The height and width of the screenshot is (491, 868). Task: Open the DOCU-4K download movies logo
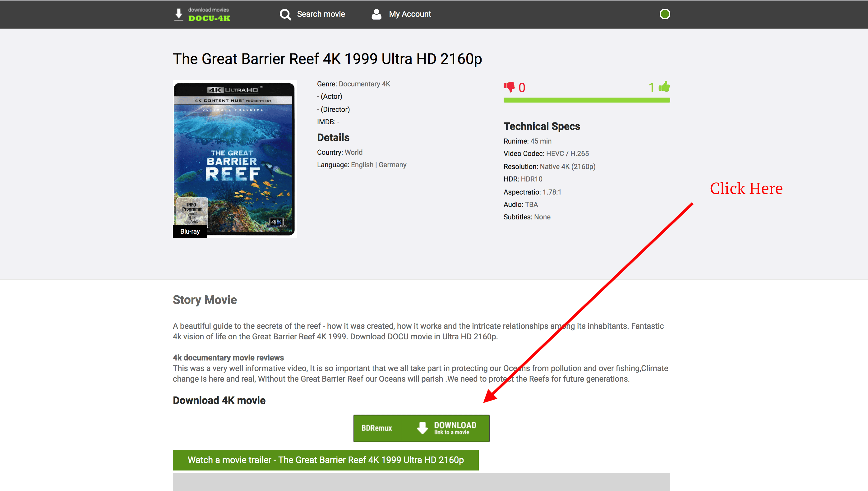click(202, 15)
